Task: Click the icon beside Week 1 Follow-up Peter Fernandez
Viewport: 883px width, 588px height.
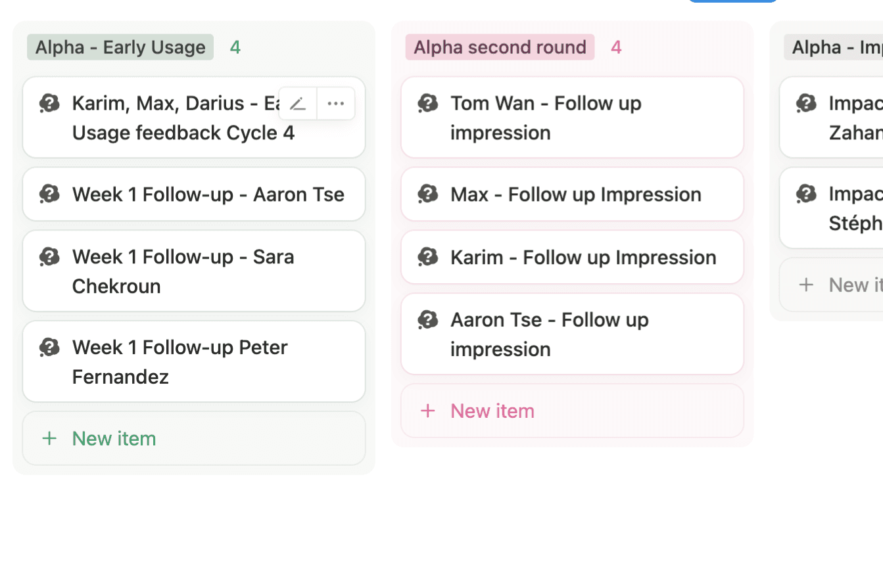Action: click(x=49, y=347)
